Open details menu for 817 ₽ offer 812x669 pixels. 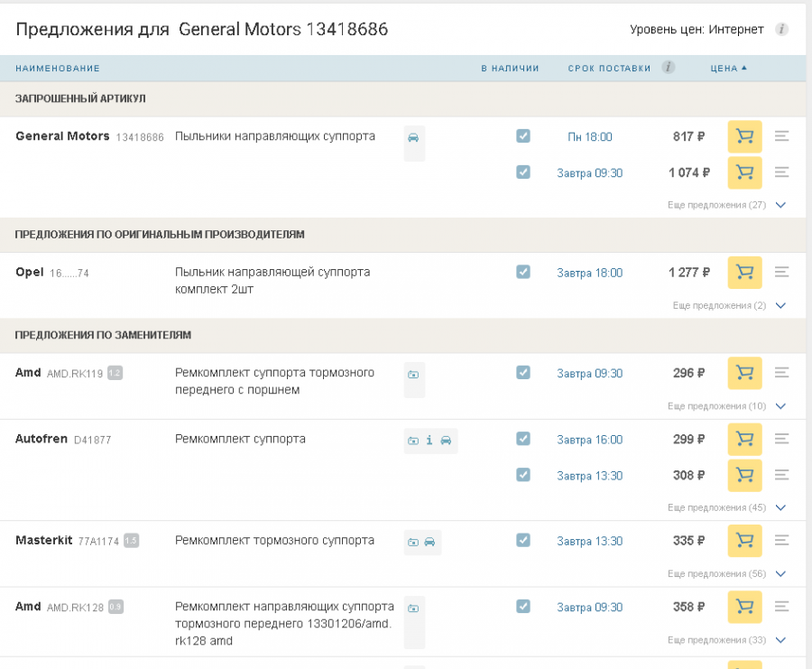coord(781,136)
